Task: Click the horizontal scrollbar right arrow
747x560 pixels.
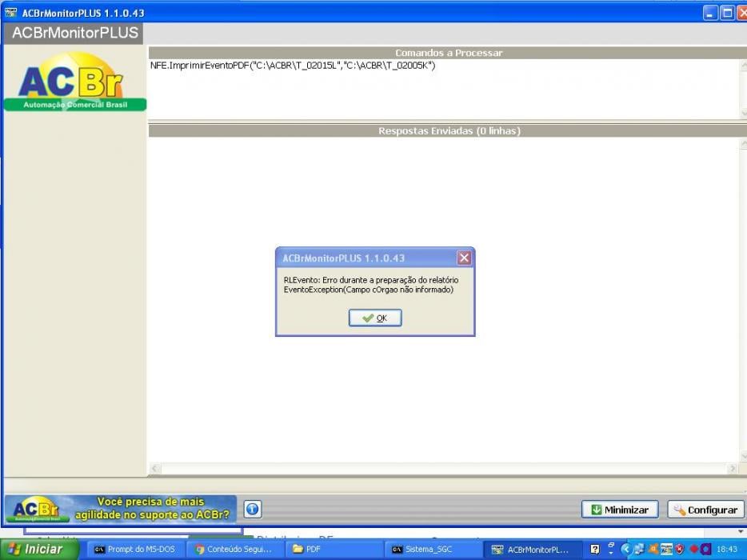Action: click(x=733, y=468)
